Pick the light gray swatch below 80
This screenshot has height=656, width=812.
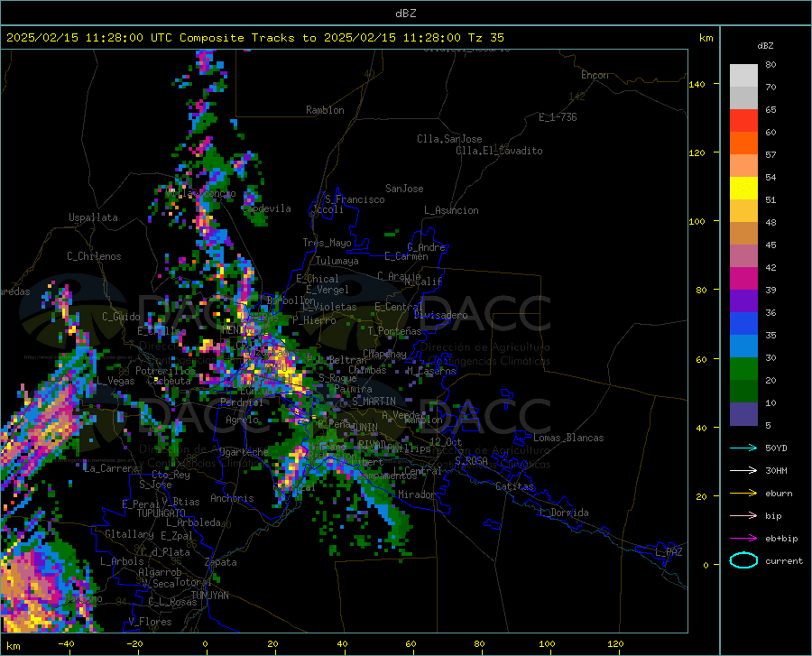(743, 76)
